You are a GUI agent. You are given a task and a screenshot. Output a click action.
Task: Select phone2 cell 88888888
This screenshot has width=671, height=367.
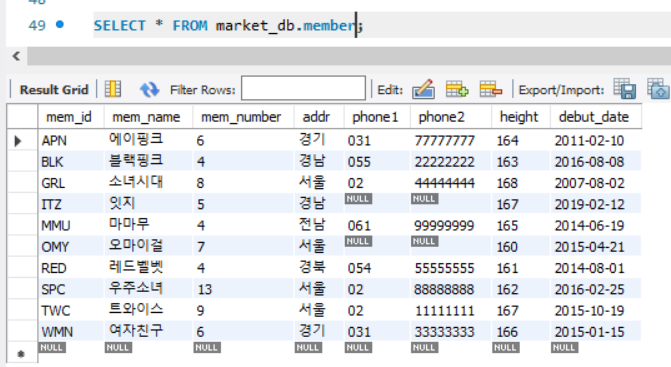click(x=451, y=289)
